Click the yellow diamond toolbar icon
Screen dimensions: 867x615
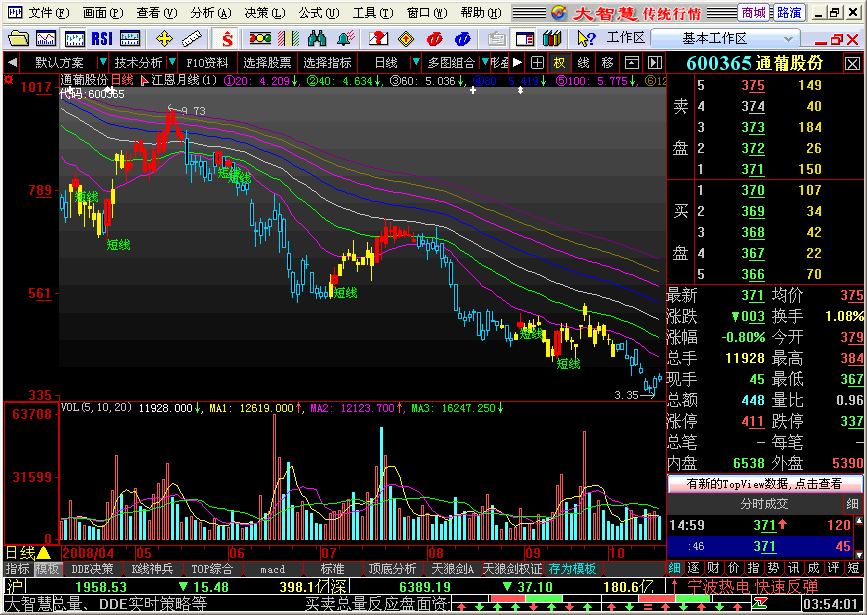pos(406,38)
